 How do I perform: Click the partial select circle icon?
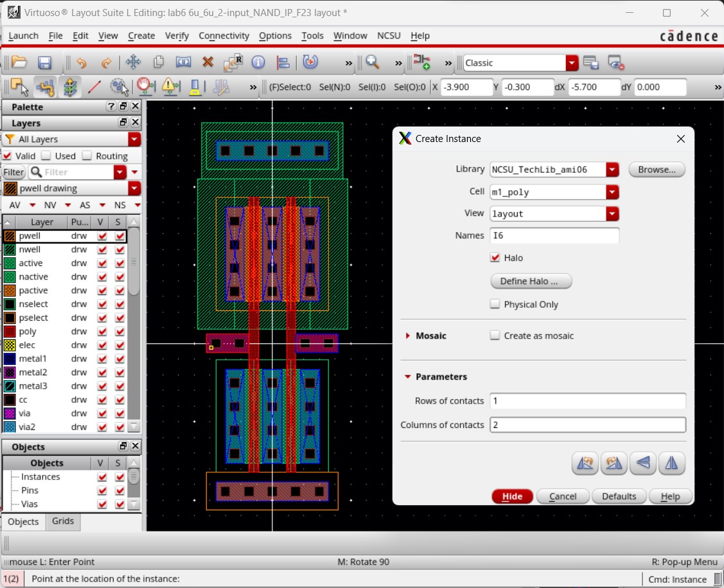[119, 87]
